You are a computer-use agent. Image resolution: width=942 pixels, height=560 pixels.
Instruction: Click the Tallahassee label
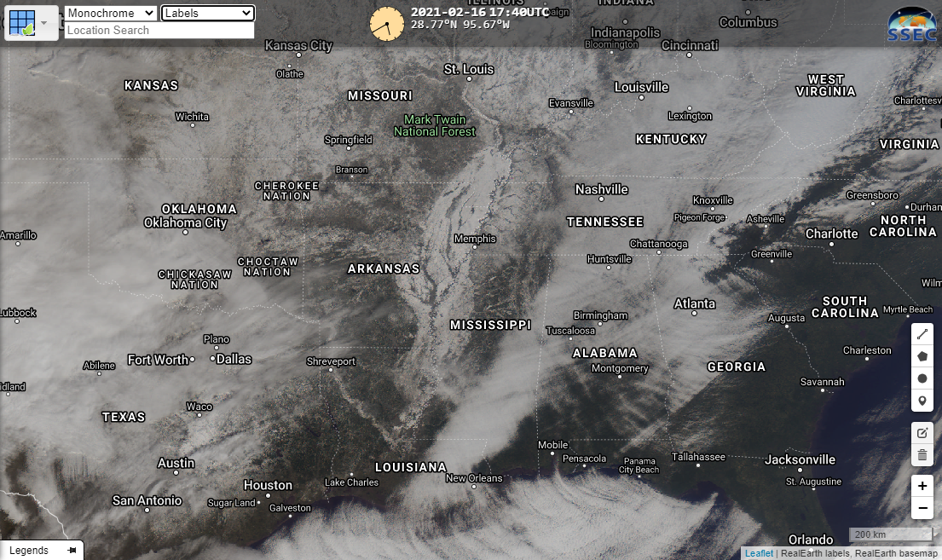tap(698, 457)
